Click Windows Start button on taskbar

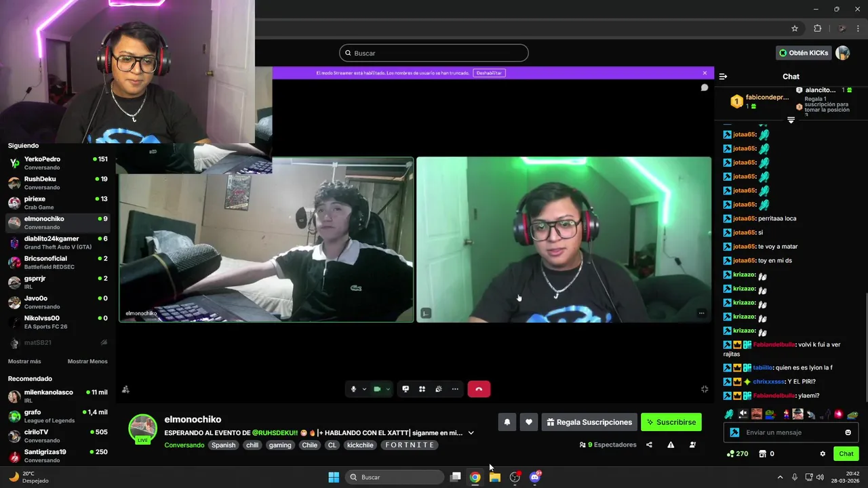(x=334, y=477)
